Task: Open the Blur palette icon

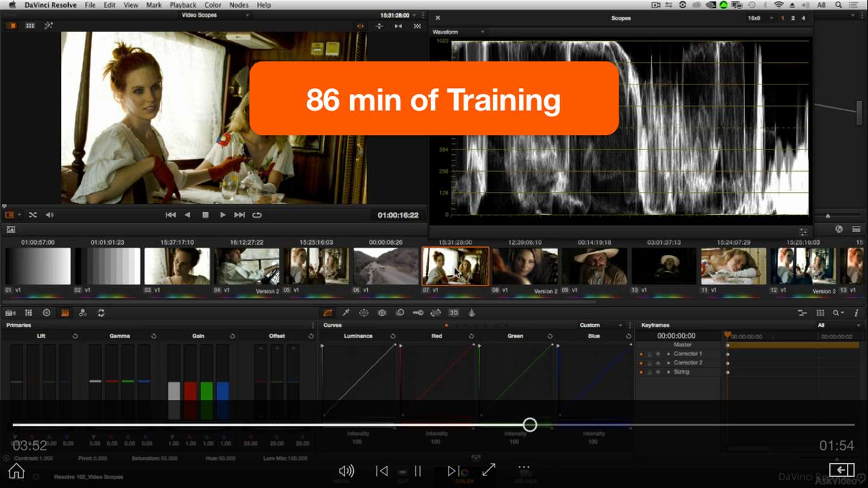Action: pos(400,313)
